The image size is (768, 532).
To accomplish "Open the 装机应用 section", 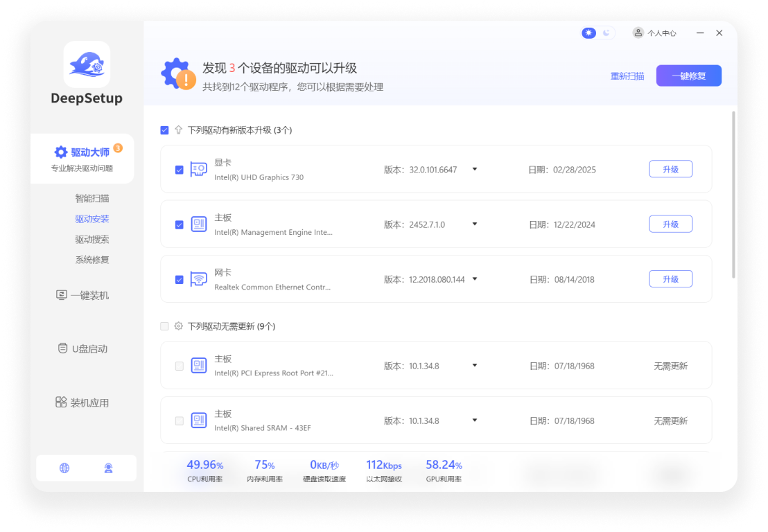I will (85, 401).
